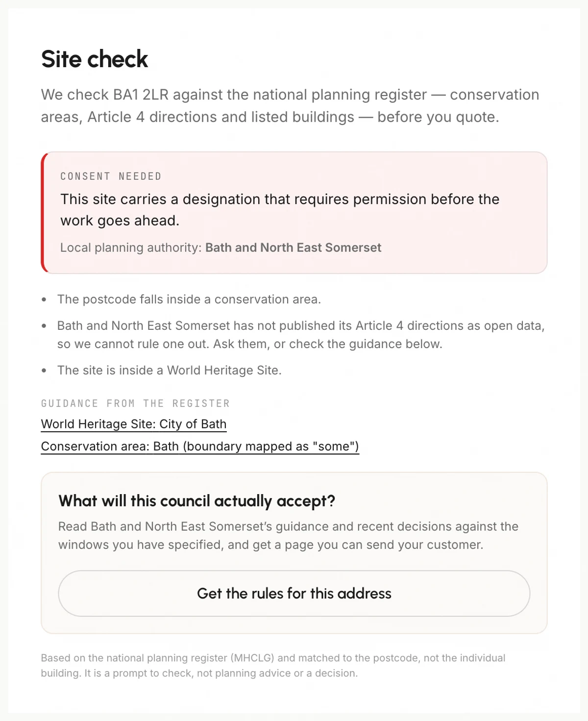Open the Conservation area: Bath boundary link
This screenshot has height=721, width=588.
click(x=200, y=447)
